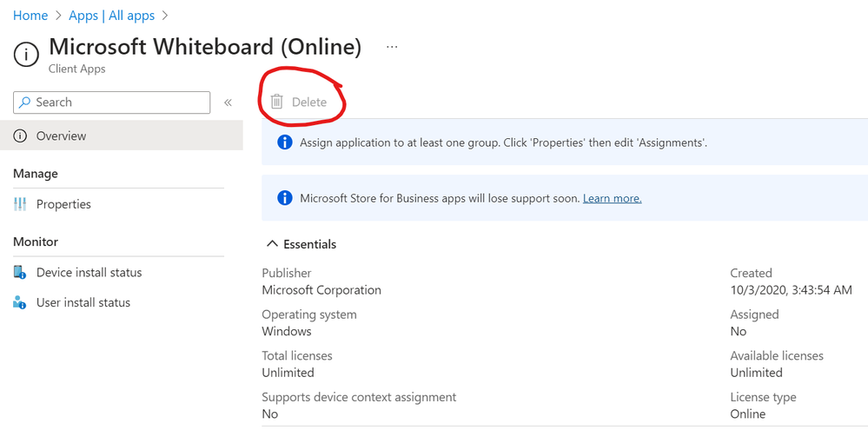868x430 pixels.
Task: Click the info icon beside the Microsoft Whiteboard title
Action: (26, 55)
